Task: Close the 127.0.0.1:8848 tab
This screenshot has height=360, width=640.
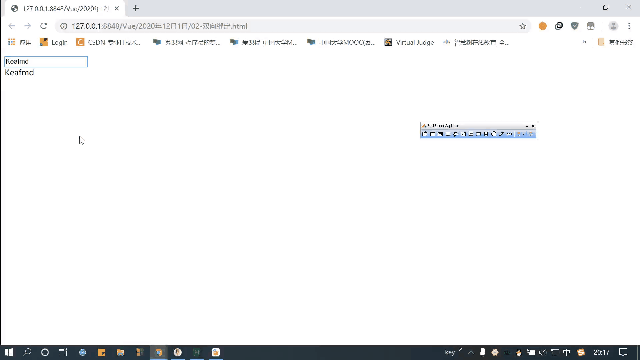Action: point(117,8)
